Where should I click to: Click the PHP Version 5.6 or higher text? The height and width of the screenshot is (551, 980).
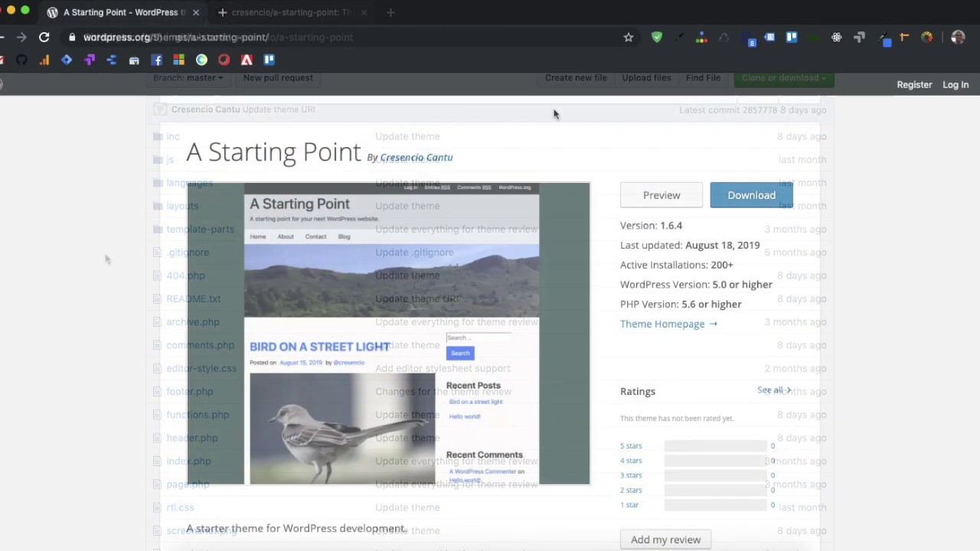681,304
